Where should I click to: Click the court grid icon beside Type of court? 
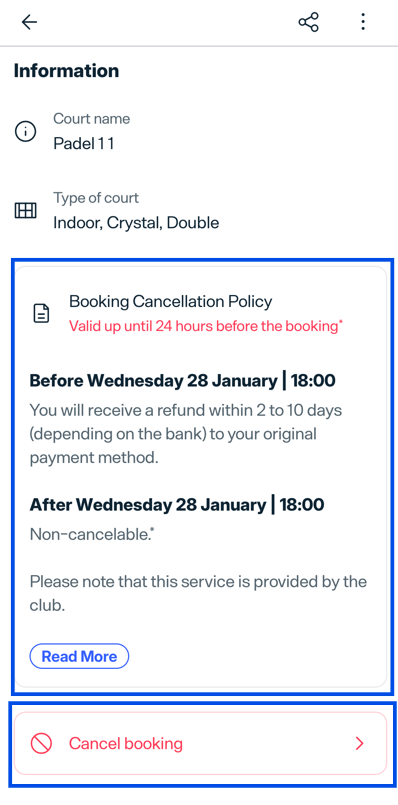click(25, 211)
